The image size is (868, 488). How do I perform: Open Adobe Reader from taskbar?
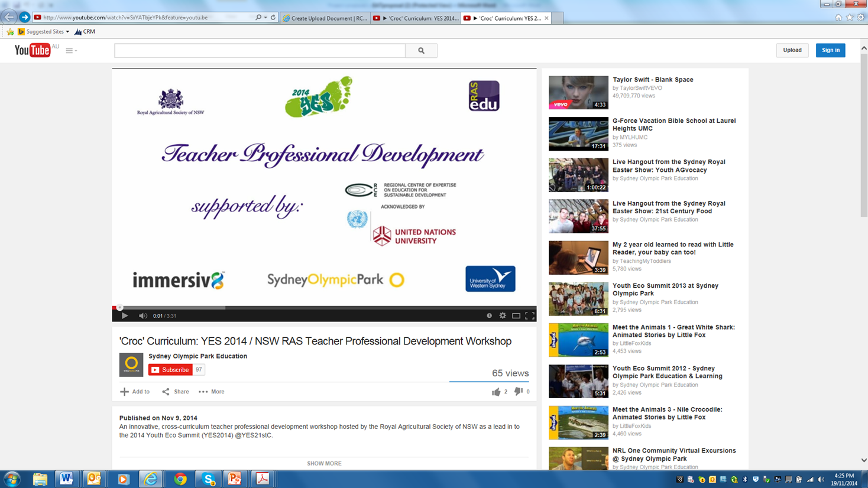[263, 479]
